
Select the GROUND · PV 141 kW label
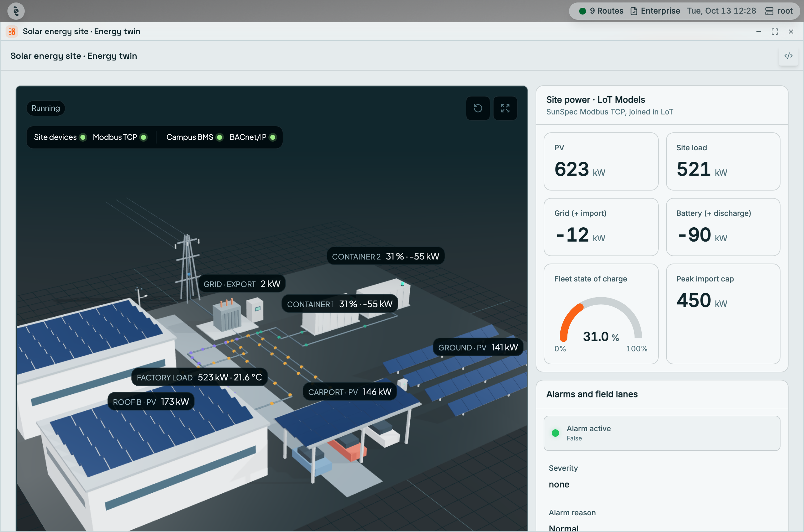(x=478, y=347)
